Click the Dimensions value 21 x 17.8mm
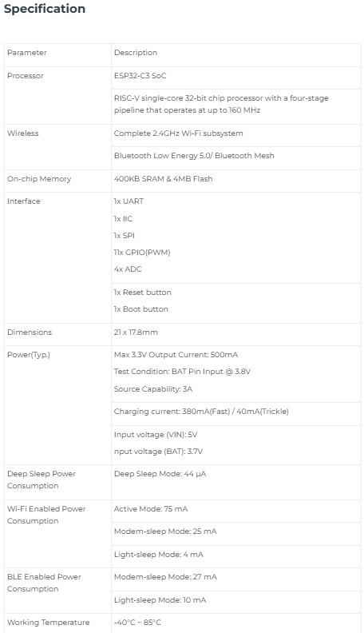The image size is (364, 633). [x=136, y=332]
